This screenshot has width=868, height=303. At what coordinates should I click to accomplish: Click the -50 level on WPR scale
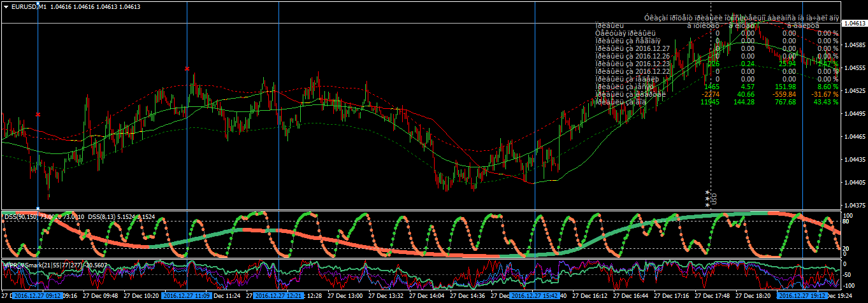[x=846, y=275]
